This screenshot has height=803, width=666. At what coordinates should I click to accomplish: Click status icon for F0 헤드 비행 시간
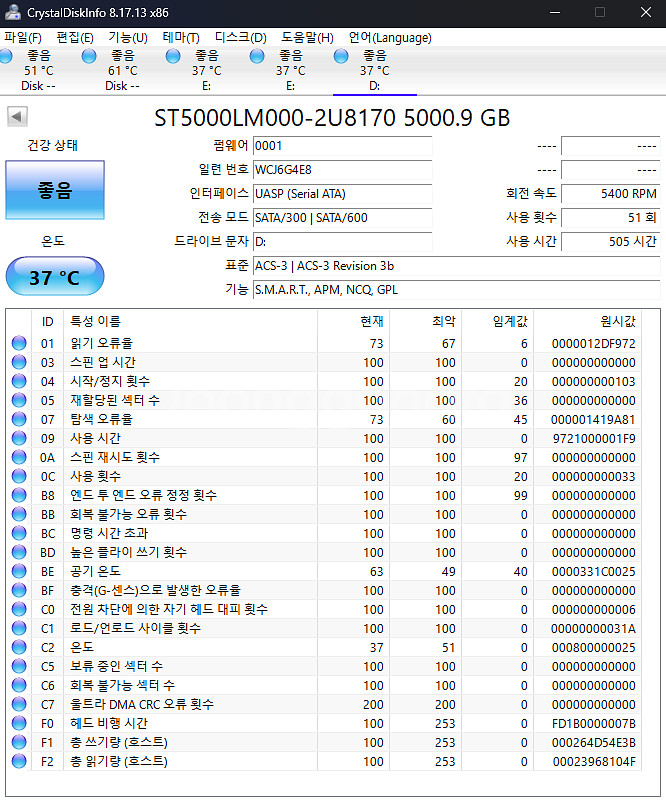tap(19, 723)
